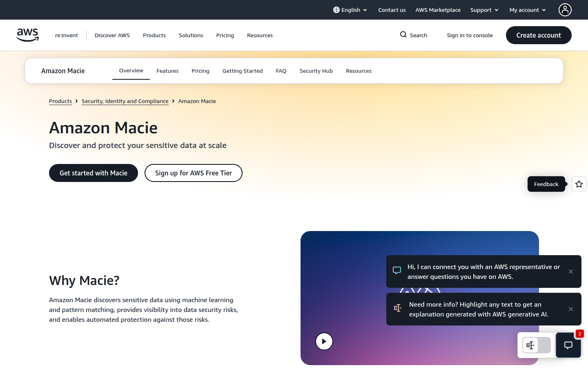The image size is (588, 368).
Task: Switch to Macie Pricing tab
Action: coord(200,71)
